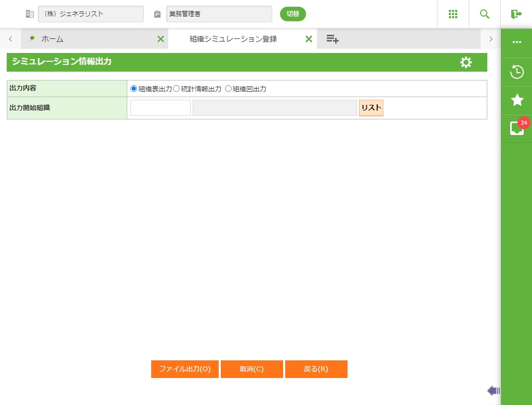The width and height of the screenshot is (532, 405).
Task: Open settings gear in green header
Action: point(466,62)
